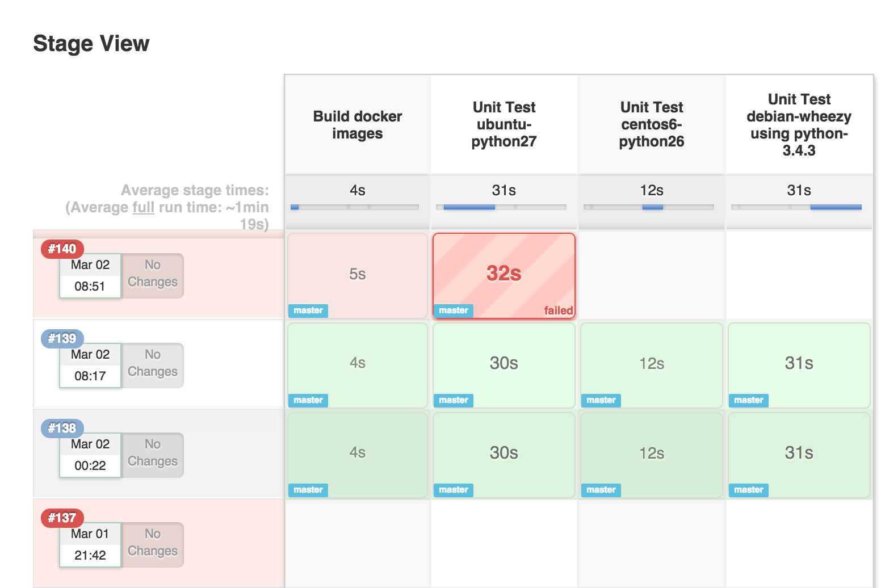Click the master branch badge on failed stage

pos(453,310)
